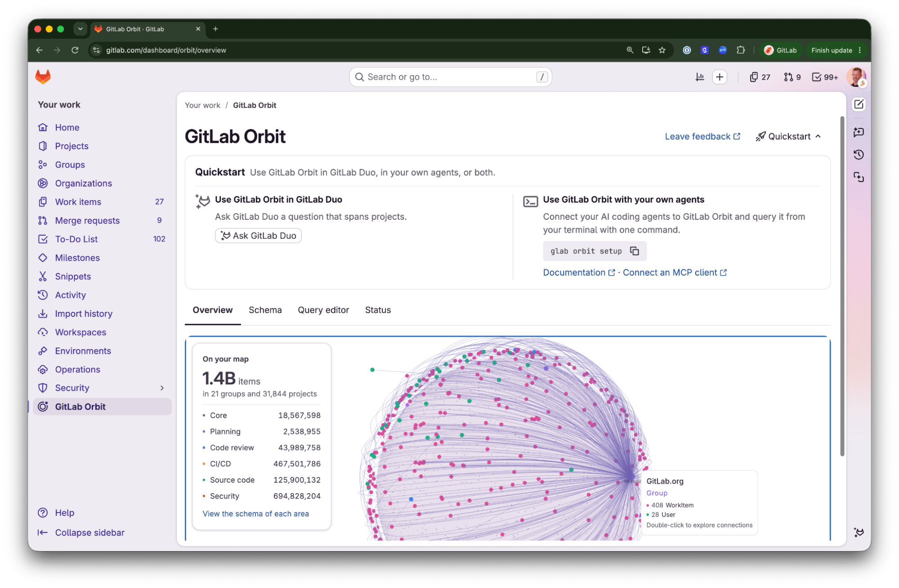Copy the glab orbit setup command

(x=635, y=251)
